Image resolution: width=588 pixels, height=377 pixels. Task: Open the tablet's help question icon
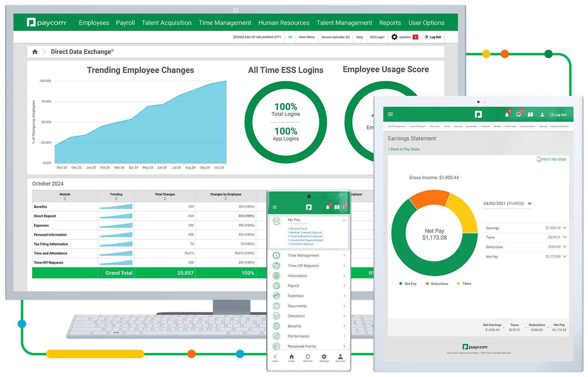pos(530,115)
